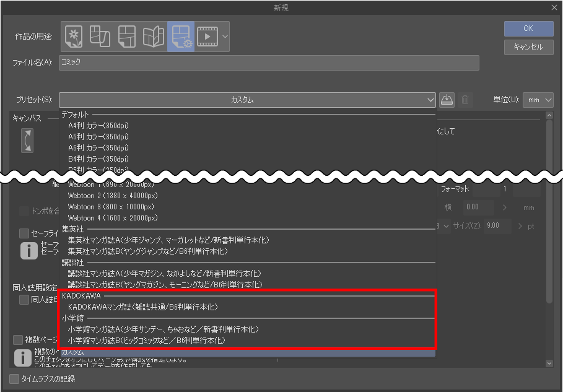Open the プリセット dropdown showing カスタム

coord(247,100)
